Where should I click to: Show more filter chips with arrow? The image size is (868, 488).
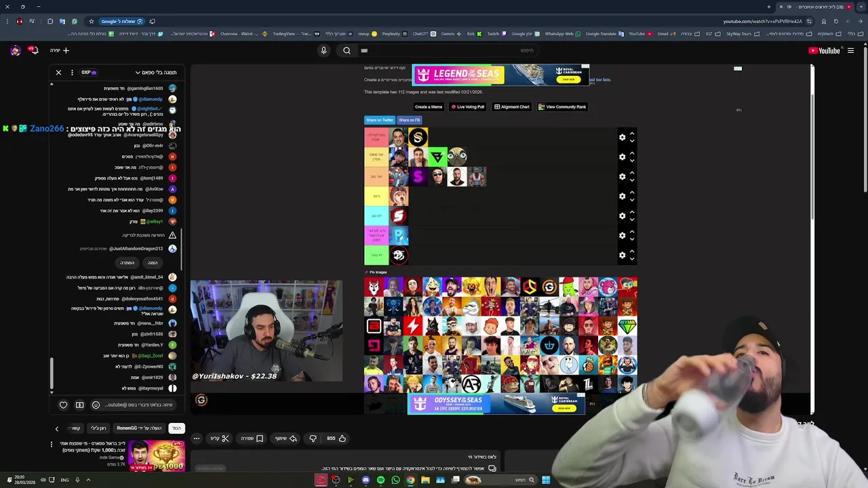coord(57,428)
